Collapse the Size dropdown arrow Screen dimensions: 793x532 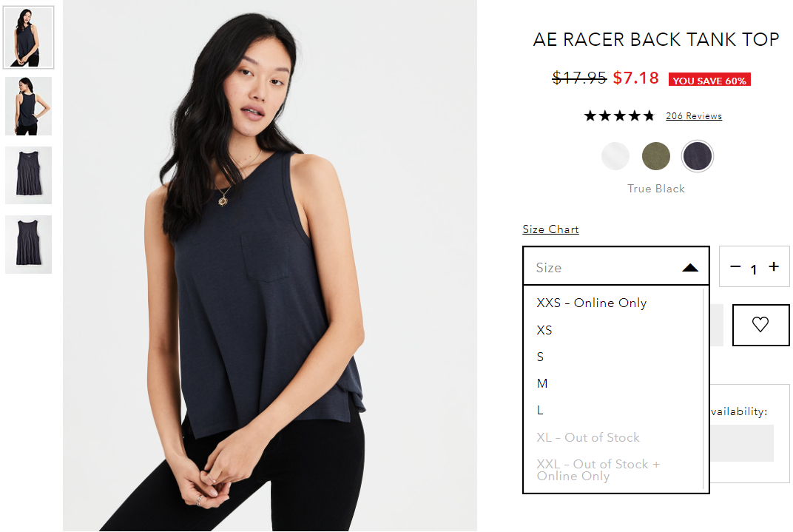(x=690, y=268)
